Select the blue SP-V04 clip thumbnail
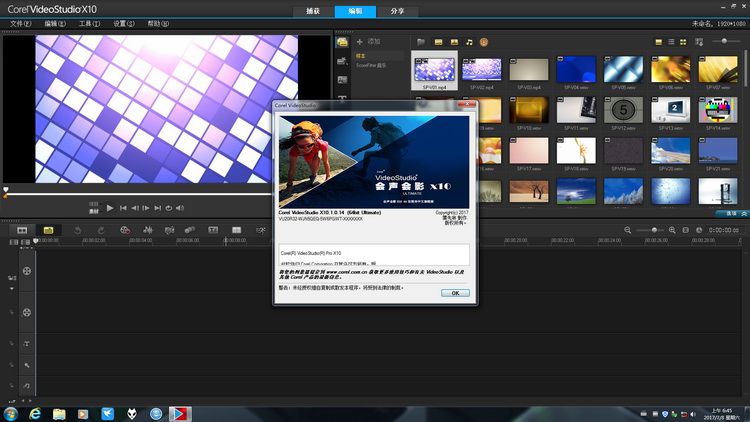 click(576, 70)
